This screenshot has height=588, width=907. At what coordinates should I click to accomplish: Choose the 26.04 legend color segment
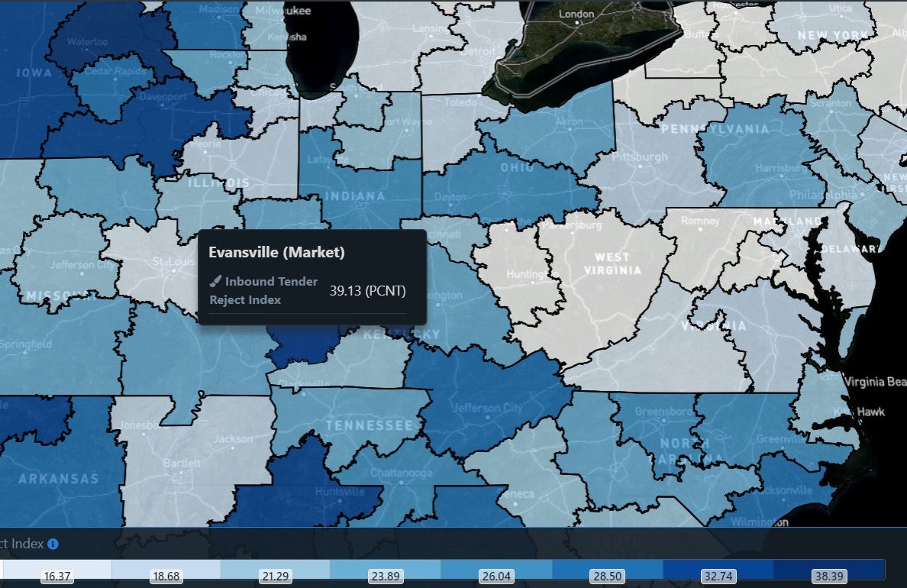496,570
